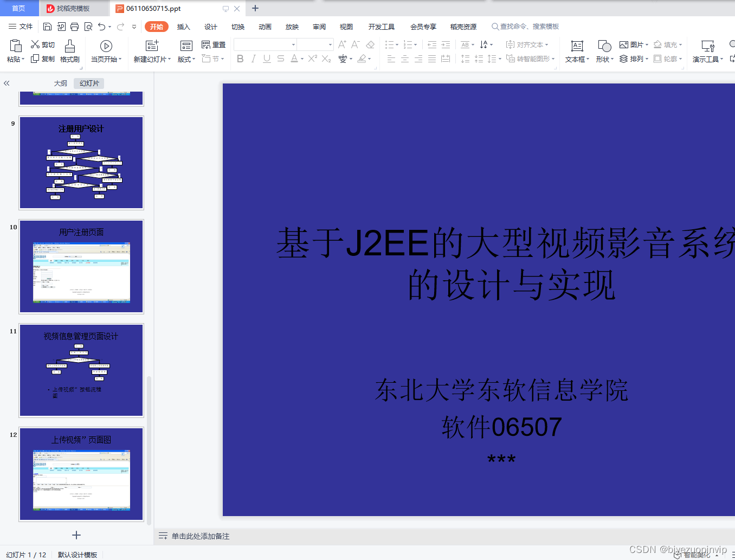The height and width of the screenshot is (560, 735).
Task: Toggle left text alignment
Action: (x=391, y=59)
